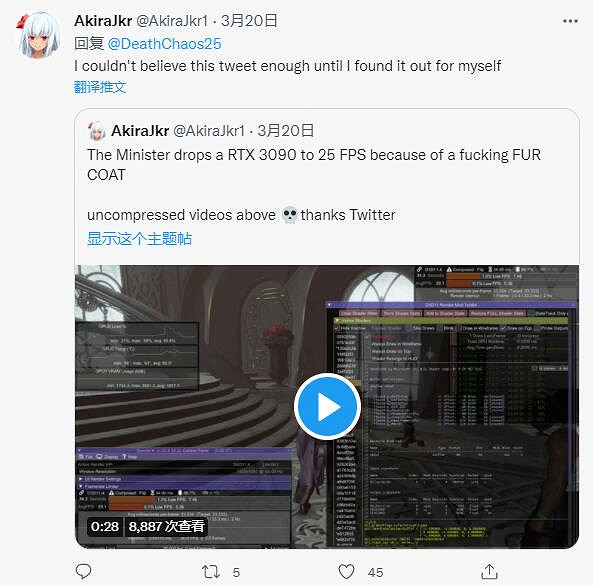Click the retweet arrows icon
Image resolution: width=593 pixels, height=586 pixels.
tap(211, 572)
